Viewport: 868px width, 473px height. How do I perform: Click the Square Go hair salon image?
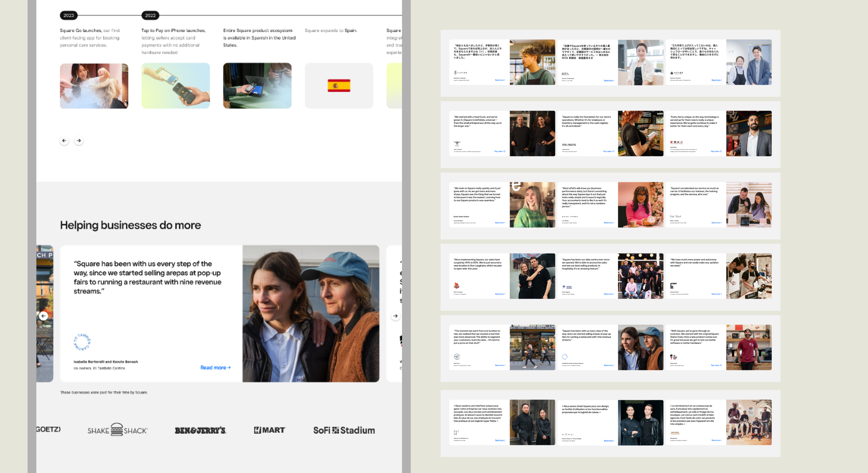click(94, 86)
